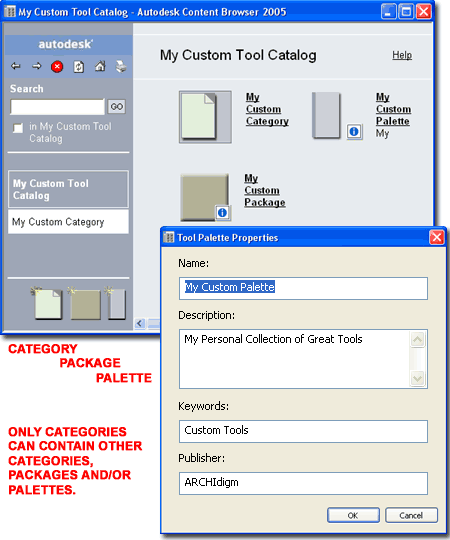
Task: Open the My Custom Category link
Action: coord(267,109)
